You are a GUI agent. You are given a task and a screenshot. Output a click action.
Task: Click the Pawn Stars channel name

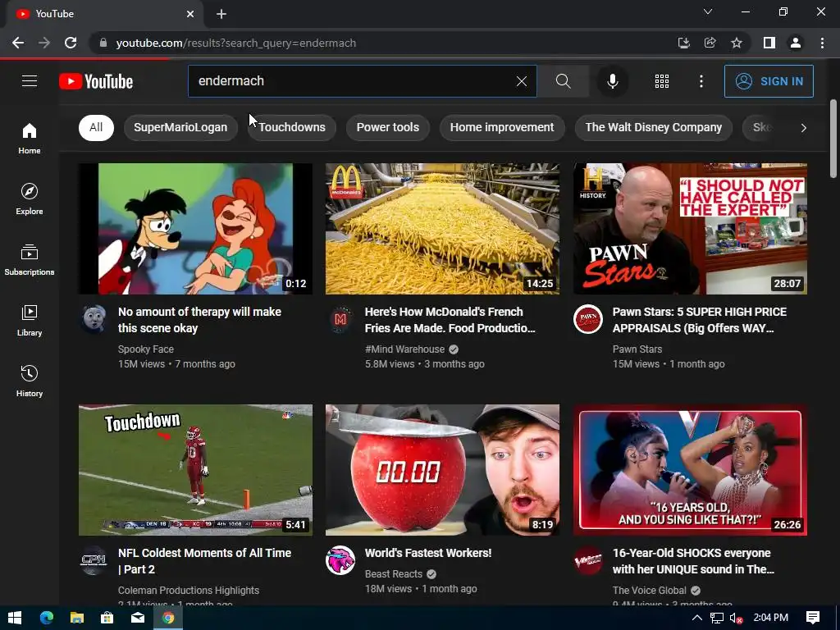(637, 349)
